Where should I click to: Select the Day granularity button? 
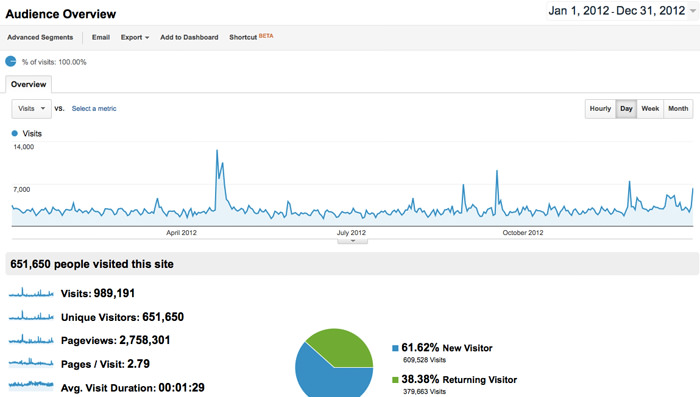tap(626, 109)
